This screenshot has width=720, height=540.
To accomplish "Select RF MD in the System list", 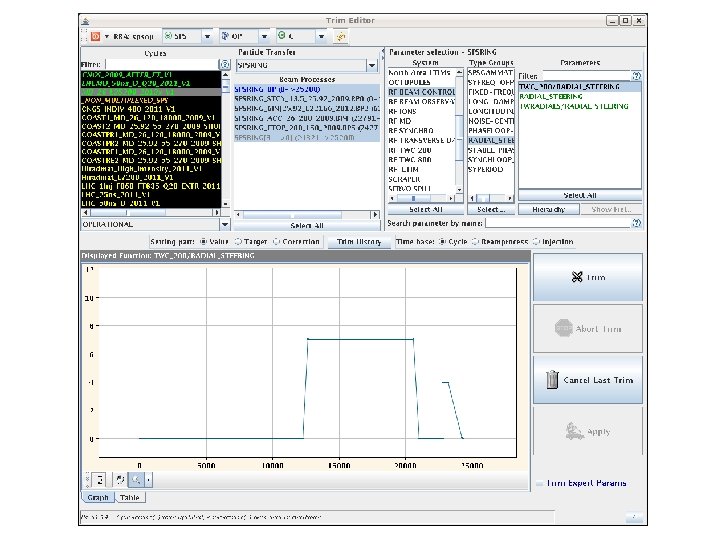I will (x=400, y=121).
